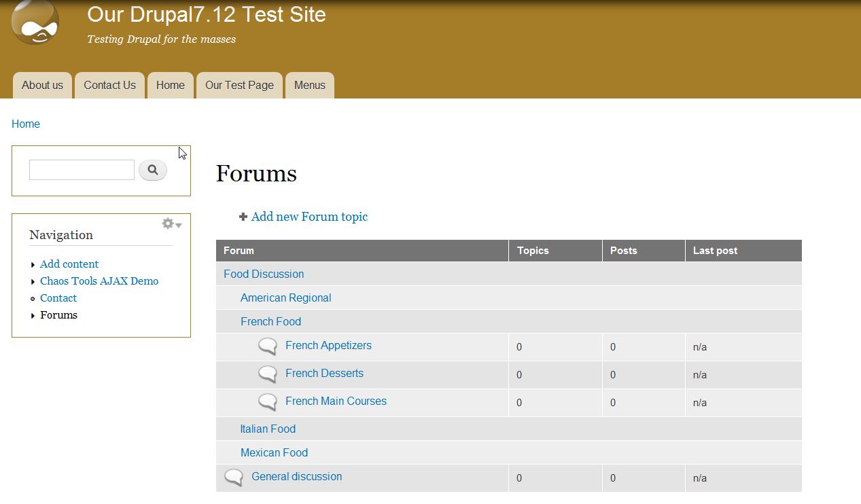Open the French Main Courses forum link
861x504 pixels.
(x=336, y=401)
